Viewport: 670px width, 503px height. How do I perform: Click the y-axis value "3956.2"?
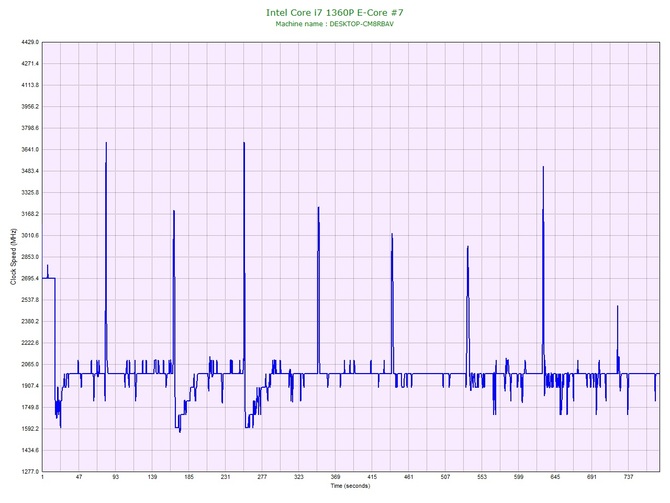click(30, 106)
